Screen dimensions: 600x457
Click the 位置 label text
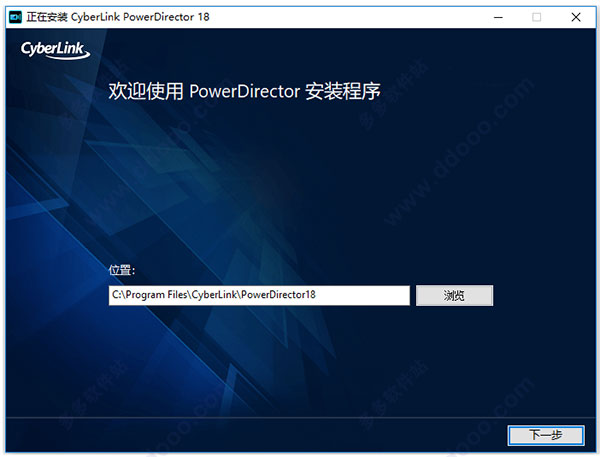pyautogui.click(x=122, y=270)
